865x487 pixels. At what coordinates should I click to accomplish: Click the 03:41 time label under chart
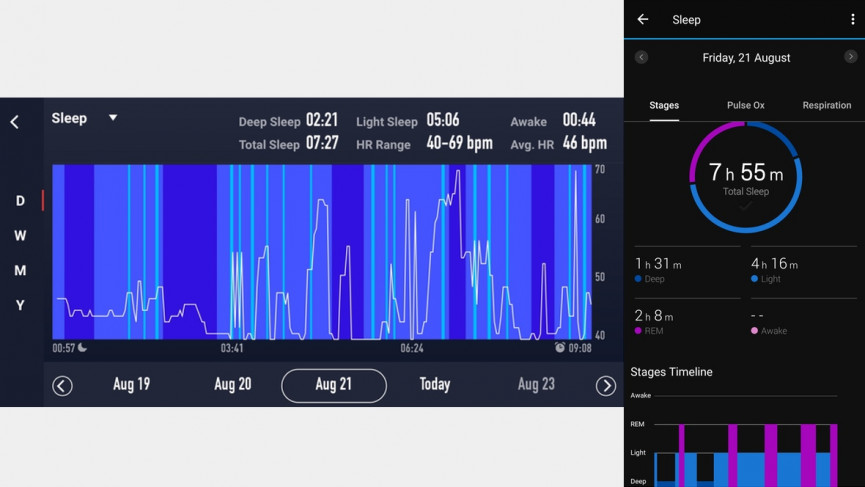click(232, 348)
